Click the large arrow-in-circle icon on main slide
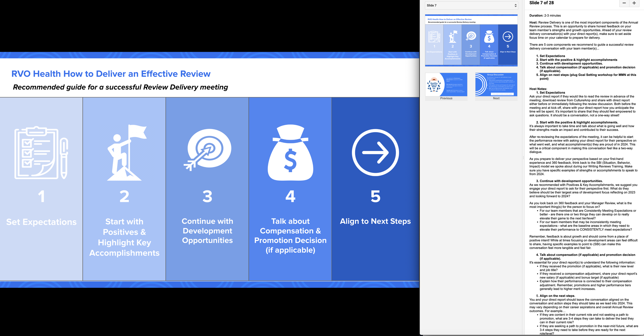Screen dimensions: 644x336 pyautogui.click(x=375, y=153)
